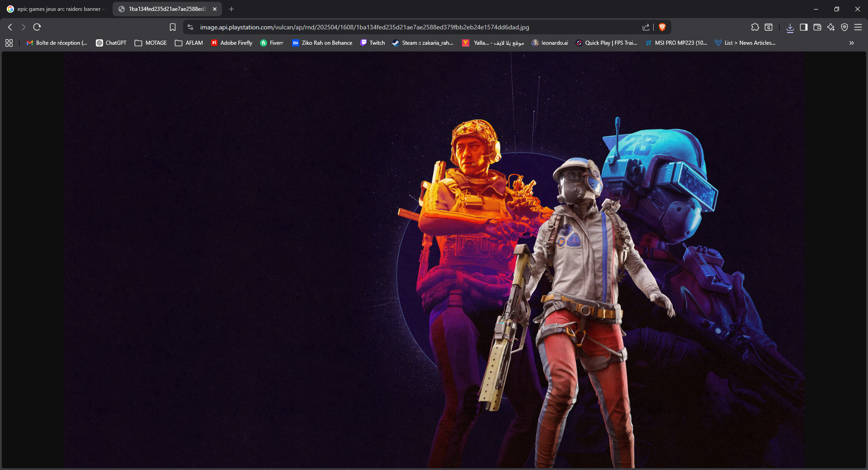Viewport: 868px width, 470px height.
Task: Open the Extensions puzzle-piece menu
Action: pos(755,27)
